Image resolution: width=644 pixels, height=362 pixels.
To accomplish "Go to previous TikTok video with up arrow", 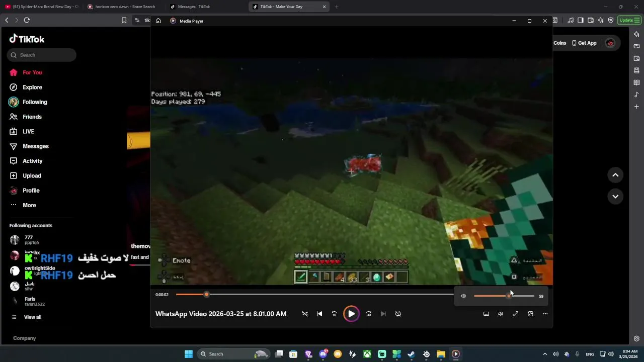I will [x=615, y=175].
